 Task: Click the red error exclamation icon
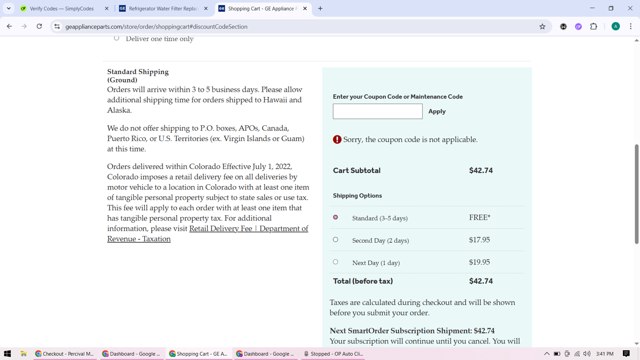(x=337, y=140)
